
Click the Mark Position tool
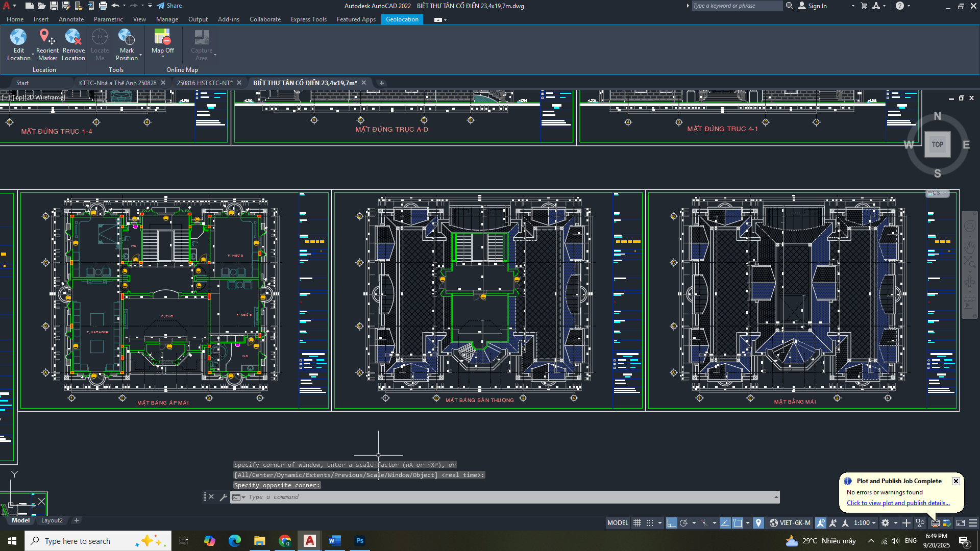127,37
